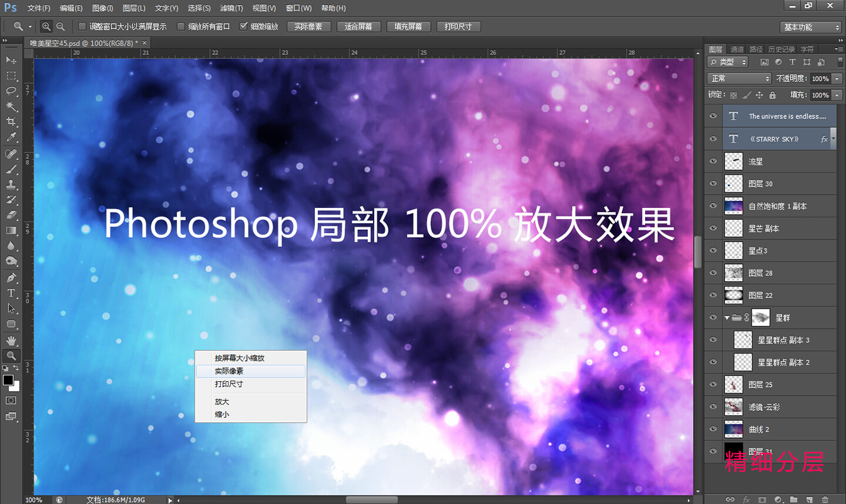This screenshot has height=504, width=846.
Task: Select the Rectangular Marquee tool
Action: click(x=11, y=76)
